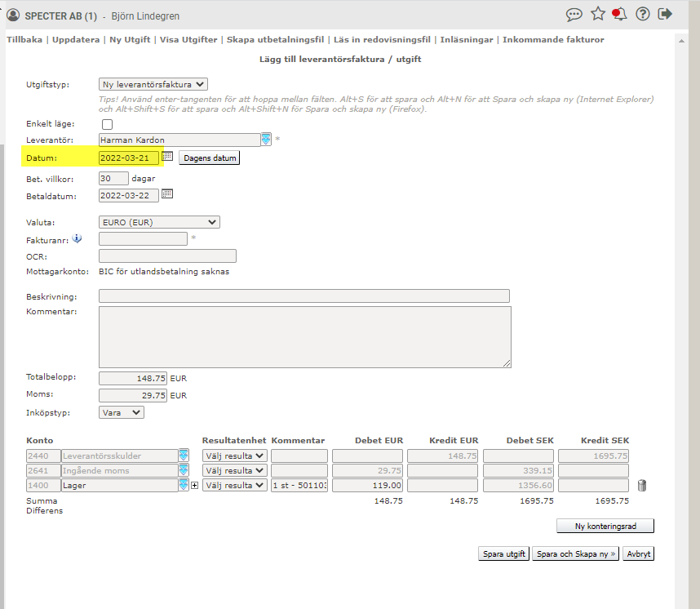Open the notifications bell
The image size is (700, 609).
pos(620,14)
